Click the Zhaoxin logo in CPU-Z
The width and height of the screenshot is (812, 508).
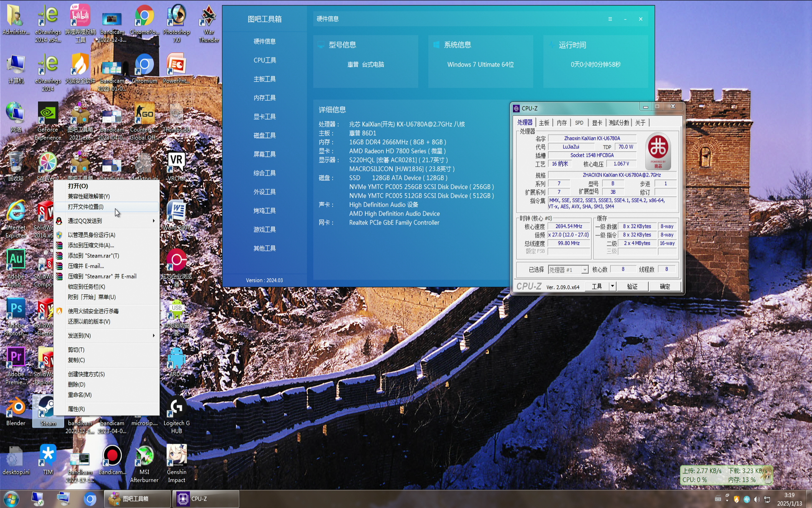click(x=658, y=151)
